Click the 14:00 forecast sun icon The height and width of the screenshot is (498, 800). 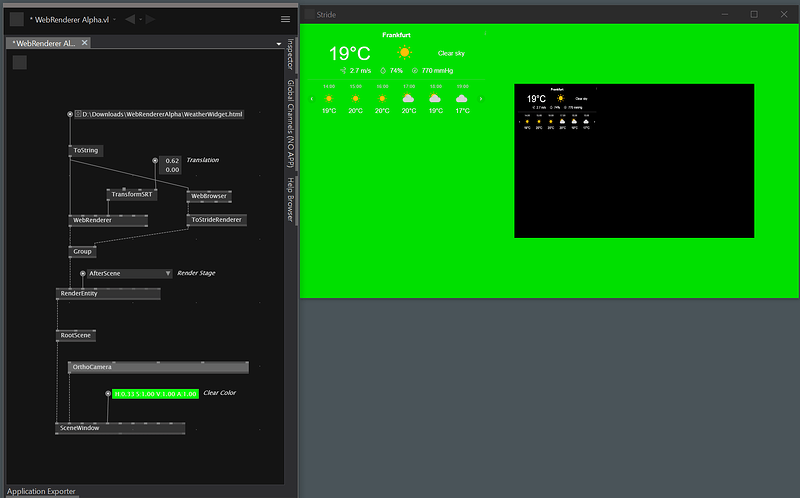tap(329, 98)
